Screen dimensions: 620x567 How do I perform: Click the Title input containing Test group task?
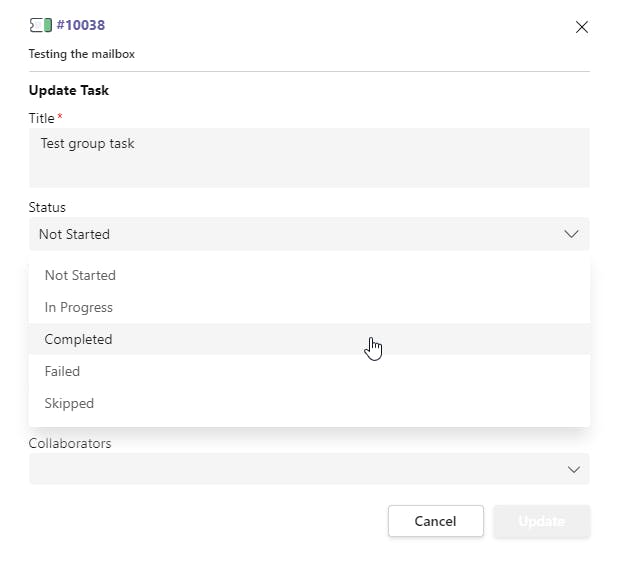point(309,157)
